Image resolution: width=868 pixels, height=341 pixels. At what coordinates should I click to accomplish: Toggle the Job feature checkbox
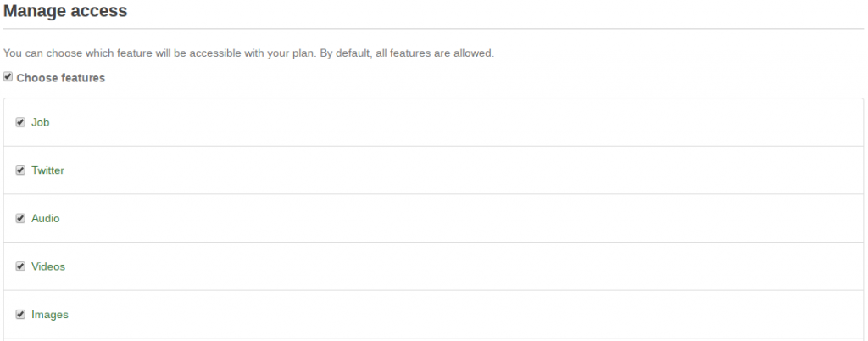click(x=20, y=122)
